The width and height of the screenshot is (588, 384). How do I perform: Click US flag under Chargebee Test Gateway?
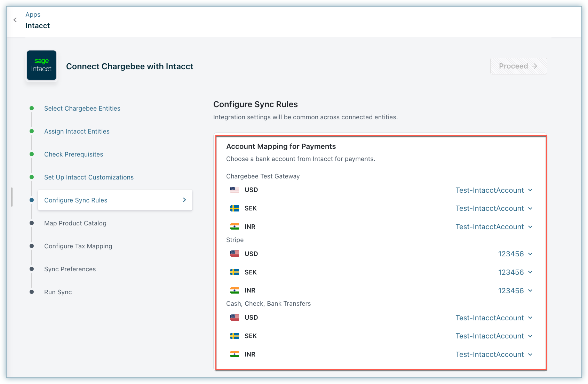point(235,190)
